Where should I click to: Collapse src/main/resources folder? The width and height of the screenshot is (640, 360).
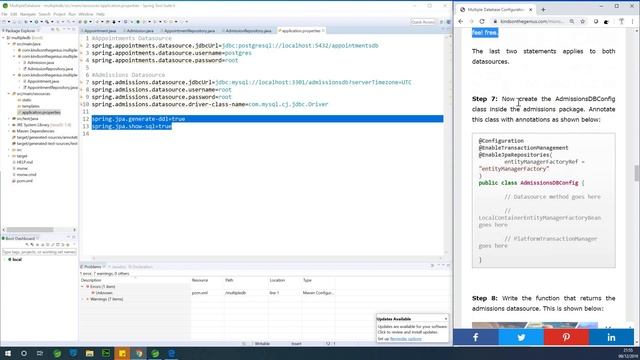pyautogui.click(x=9, y=93)
